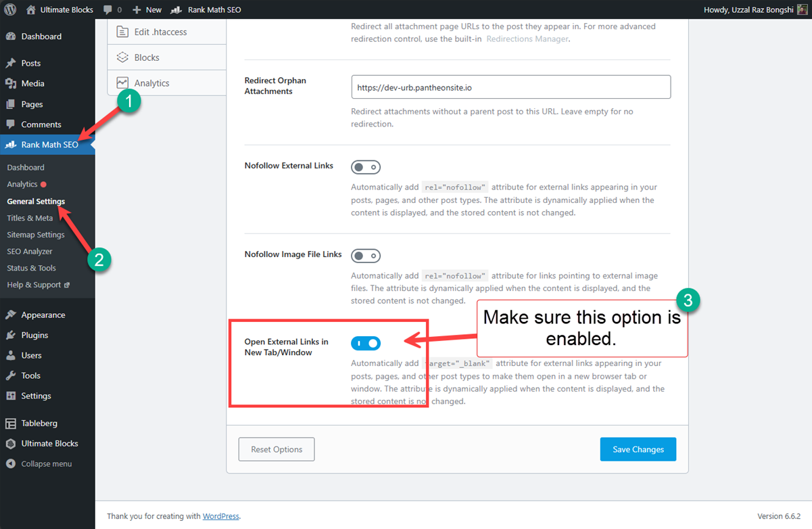Open the Appearance menu in sidebar
Image resolution: width=812 pixels, height=529 pixels.
(x=45, y=314)
